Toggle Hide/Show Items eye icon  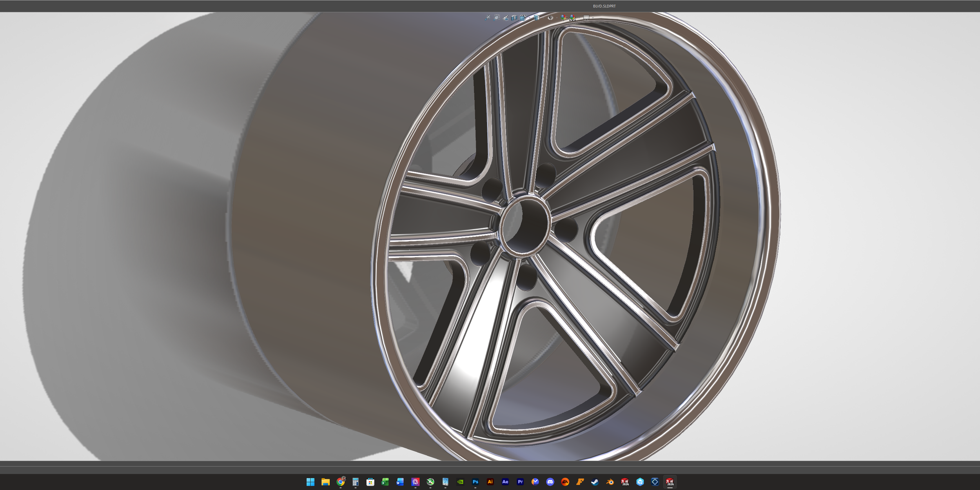(550, 18)
